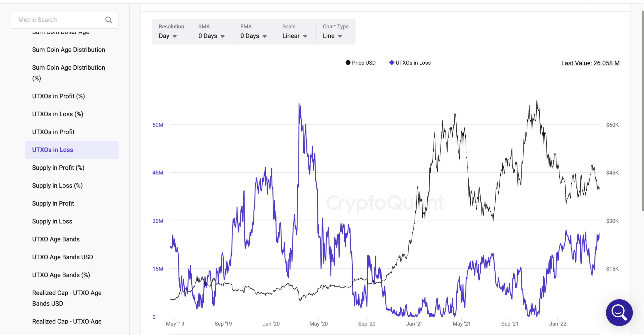Click the magnifier icon in Metric Search
Viewport: 644px width, 335px height.
[109, 20]
